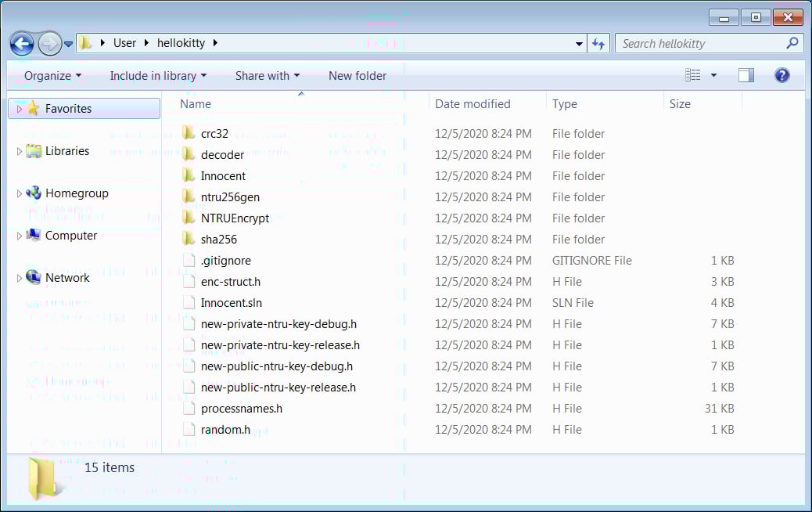Open Help with the question mark icon

[782, 75]
